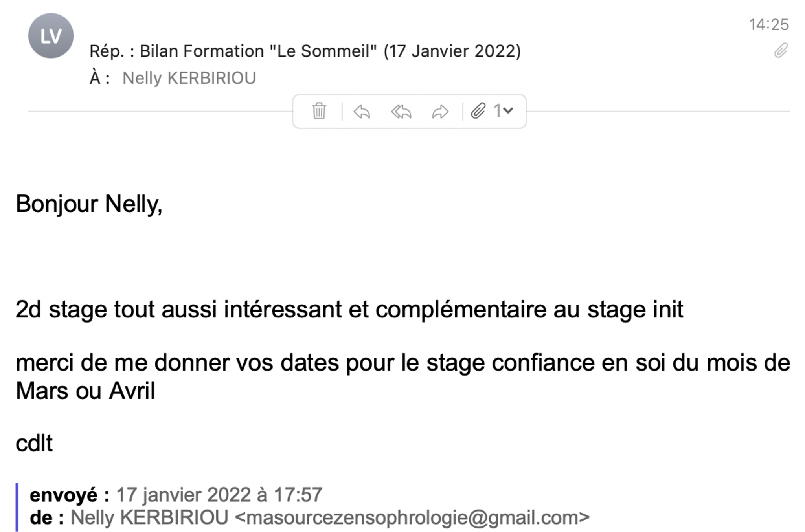Click quoted sender name after 'de :'
The image size is (805, 532).
coord(149,517)
